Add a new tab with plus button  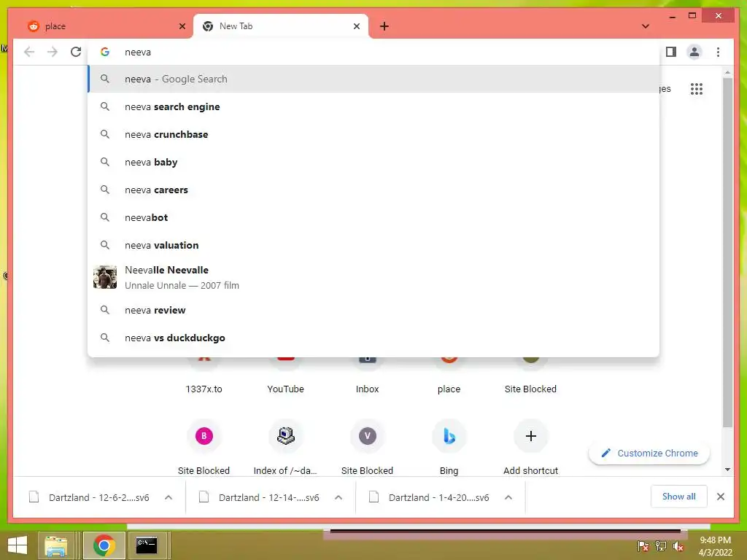(x=384, y=26)
